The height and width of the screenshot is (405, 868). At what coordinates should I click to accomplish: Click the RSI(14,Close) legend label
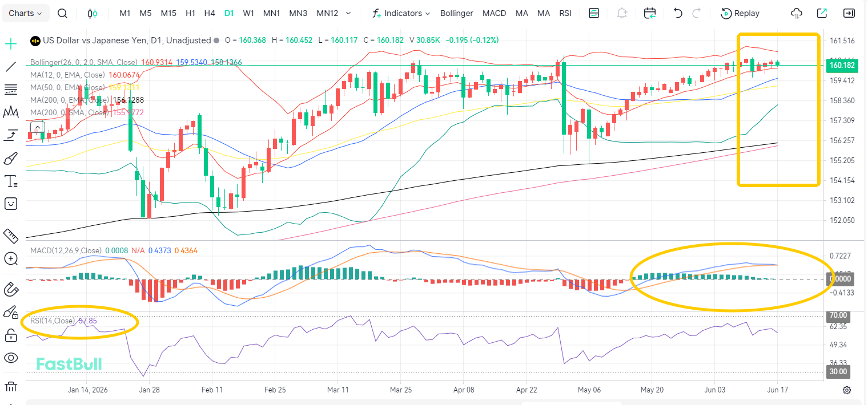[x=53, y=321]
